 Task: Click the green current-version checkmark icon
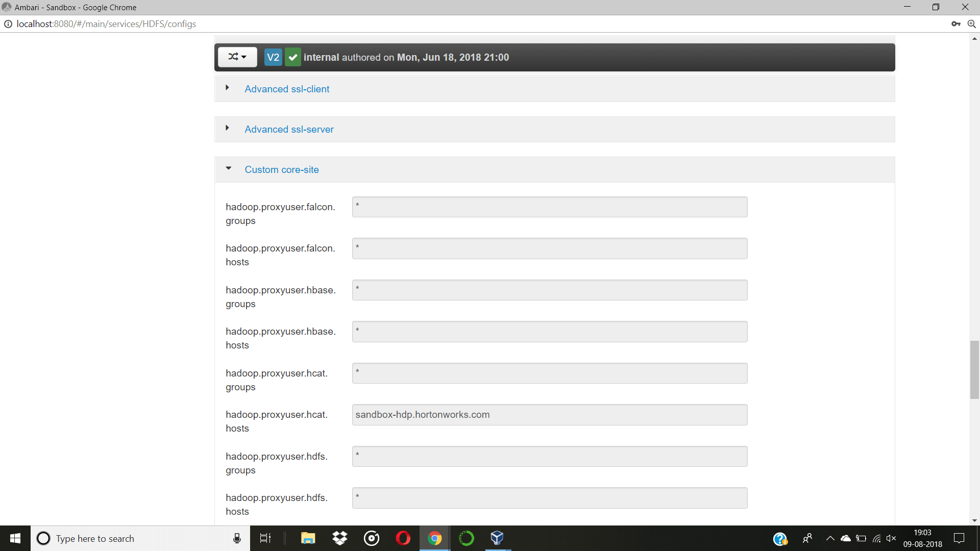292,57
